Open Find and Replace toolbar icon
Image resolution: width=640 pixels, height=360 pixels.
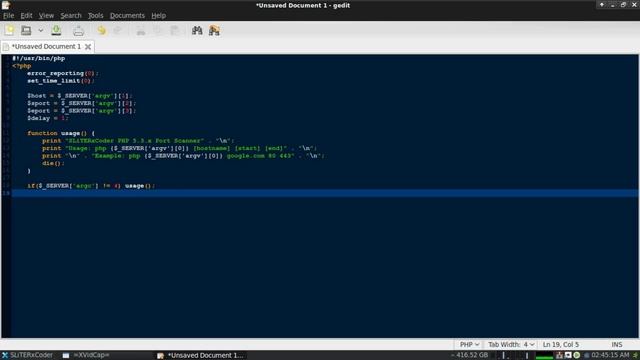click(x=214, y=30)
